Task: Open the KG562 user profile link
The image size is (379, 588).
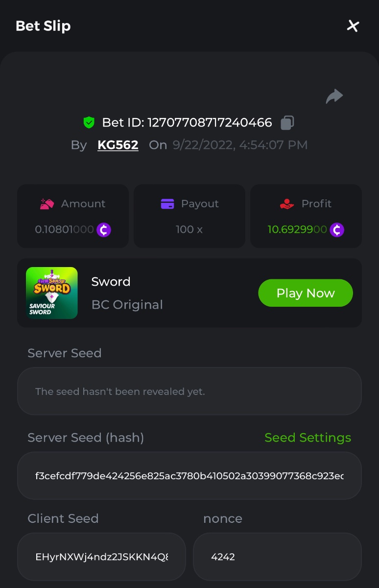Action: tap(118, 145)
